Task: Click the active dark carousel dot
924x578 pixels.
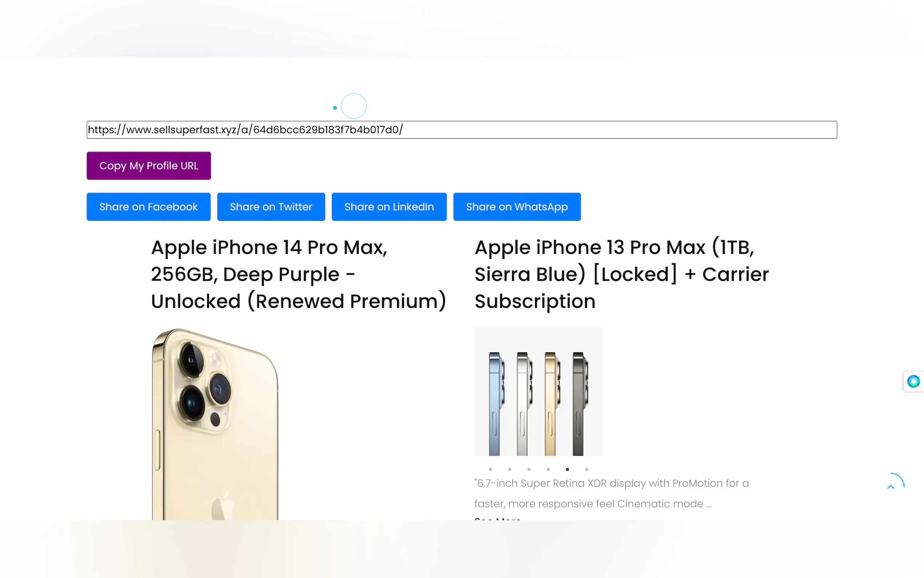Action: pos(567,470)
